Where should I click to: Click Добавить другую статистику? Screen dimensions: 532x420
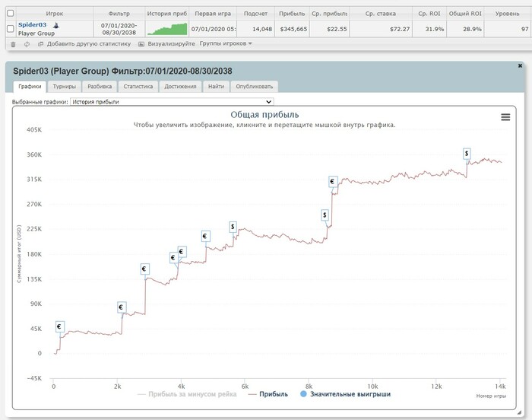(x=89, y=44)
